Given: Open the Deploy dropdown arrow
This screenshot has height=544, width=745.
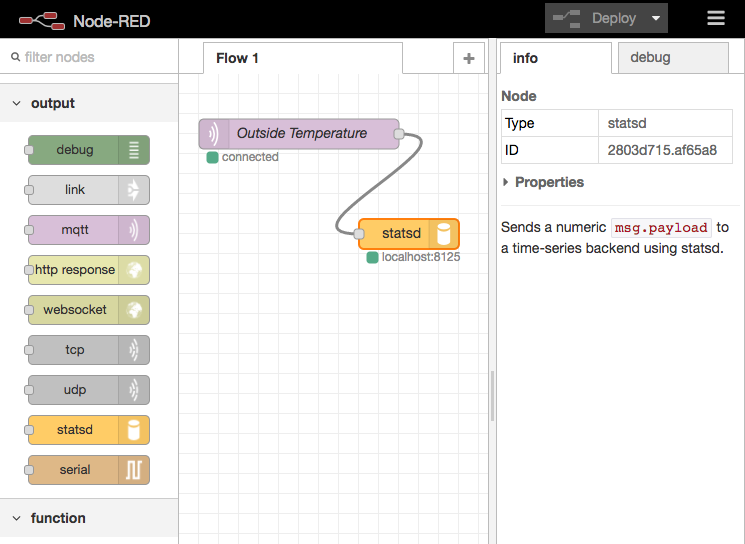Looking at the screenshot, I should (x=656, y=19).
